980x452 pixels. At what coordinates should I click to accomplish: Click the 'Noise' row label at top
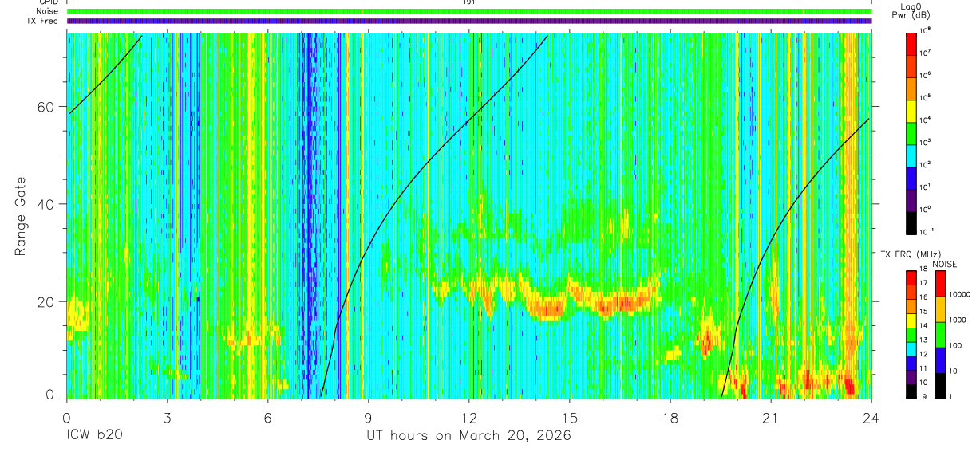(x=45, y=11)
